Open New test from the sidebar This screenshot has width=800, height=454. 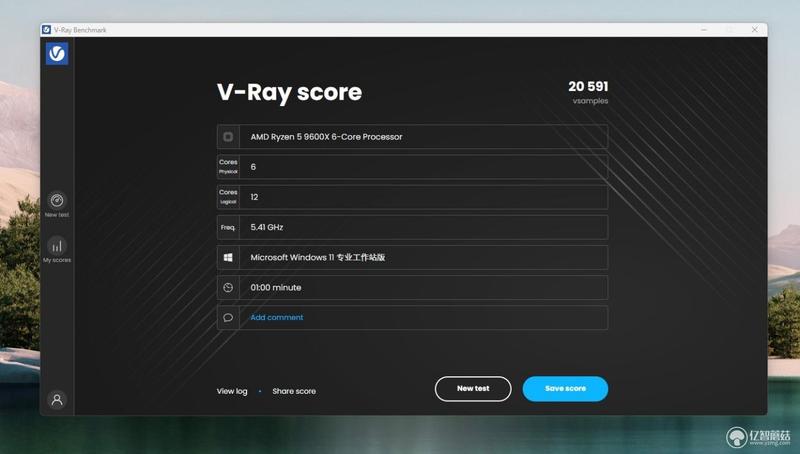tap(57, 204)
